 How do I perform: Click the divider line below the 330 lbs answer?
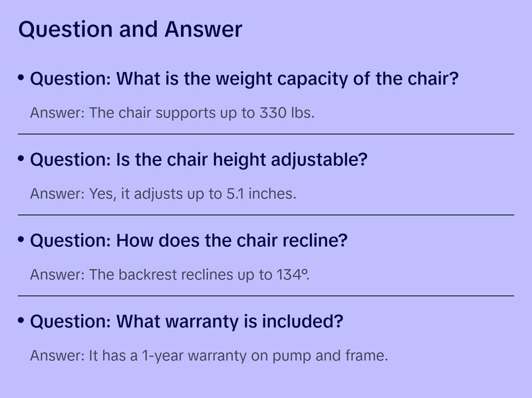(x=266, y=134)
